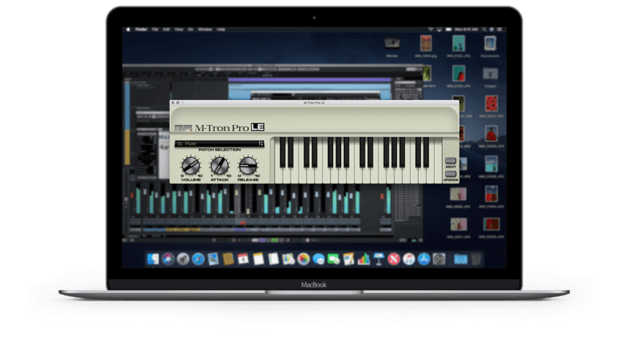
Task: Open Messages blue bubble icon in dock
Action: pos(318,259)
